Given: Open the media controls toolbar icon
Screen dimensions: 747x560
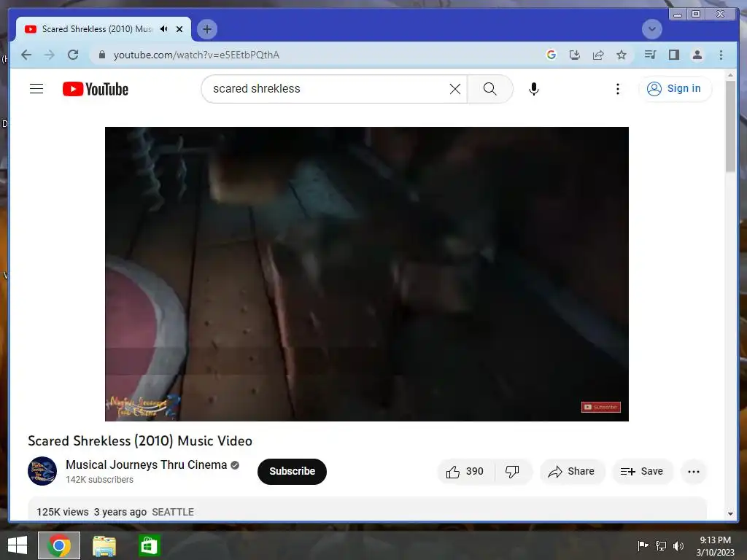Looking at the screenshot, I should pyautogui.click(x=650, y=55).
